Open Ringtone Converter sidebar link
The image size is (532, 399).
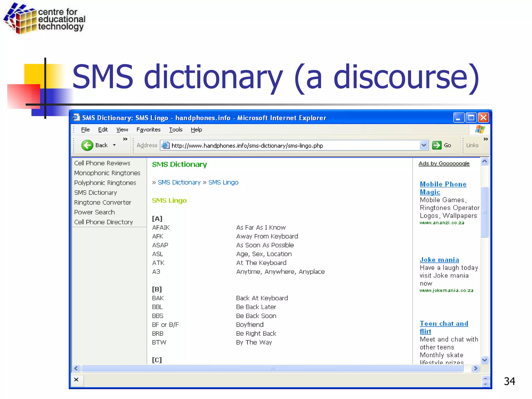point(102,202)
